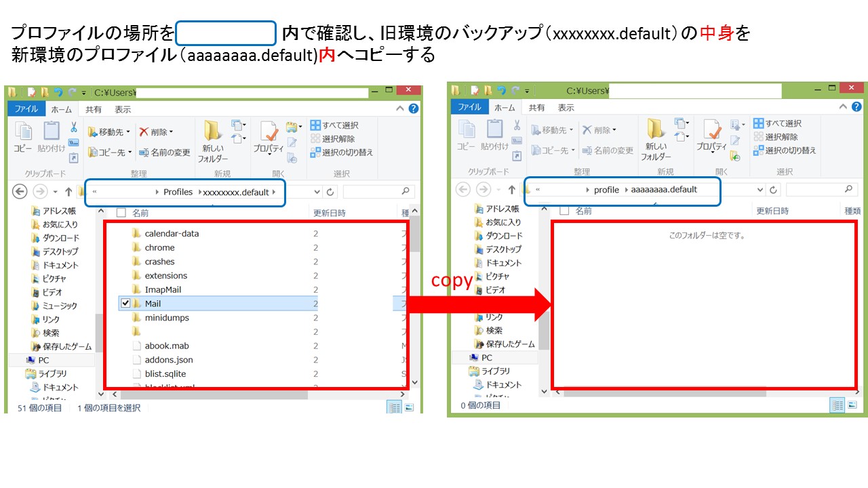Tick the select-all checkbox in right window header

[564, 211]
